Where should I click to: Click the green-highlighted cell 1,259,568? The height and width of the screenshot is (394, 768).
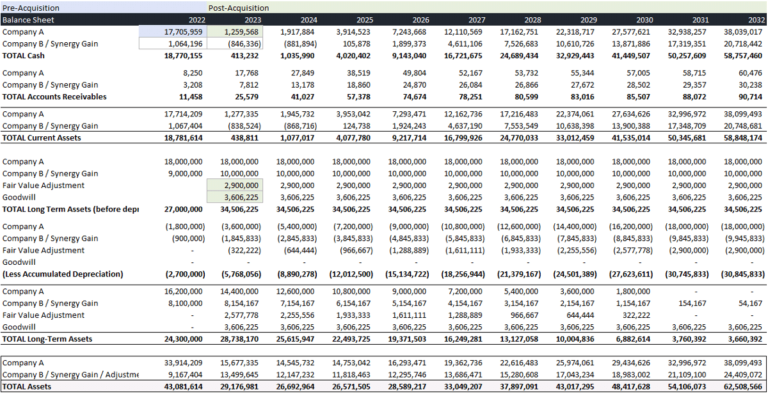click(235, 32)
